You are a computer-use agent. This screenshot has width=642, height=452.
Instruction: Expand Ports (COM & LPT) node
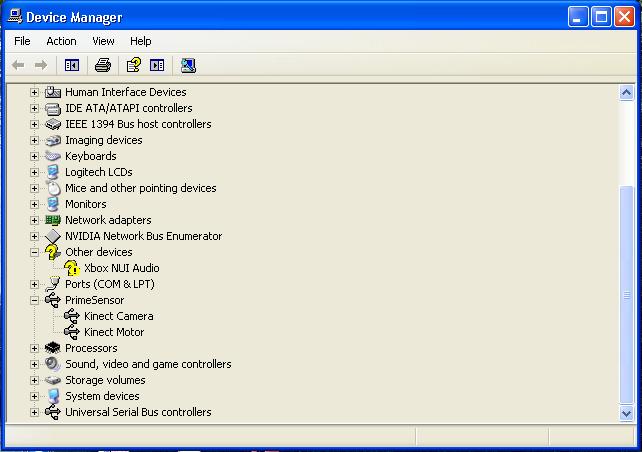point(34,285)
